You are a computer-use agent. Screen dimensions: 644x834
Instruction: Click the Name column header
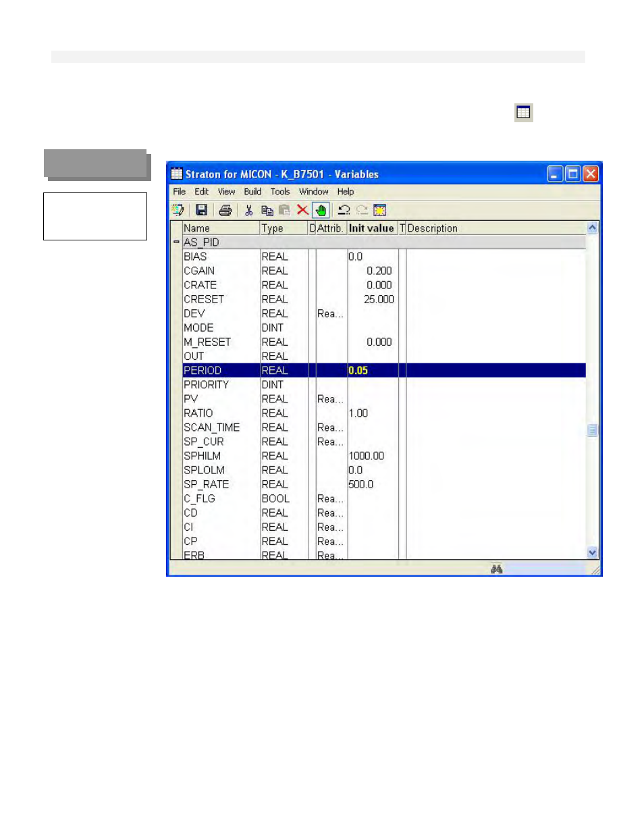tap(221, 228)
